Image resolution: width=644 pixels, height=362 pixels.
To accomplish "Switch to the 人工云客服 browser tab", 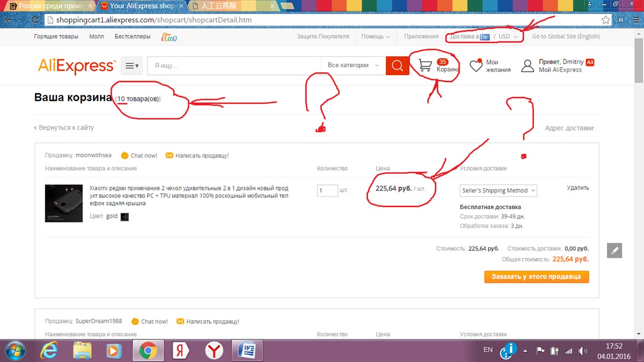I will (x=231, y=6).
